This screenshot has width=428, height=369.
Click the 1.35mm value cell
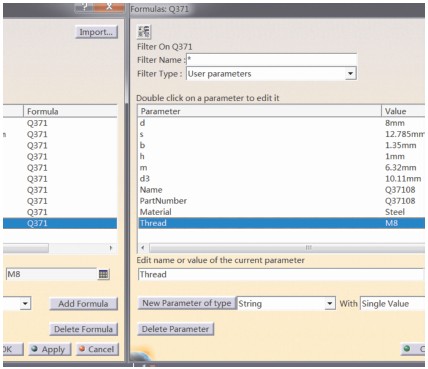[x=400, y=145]
